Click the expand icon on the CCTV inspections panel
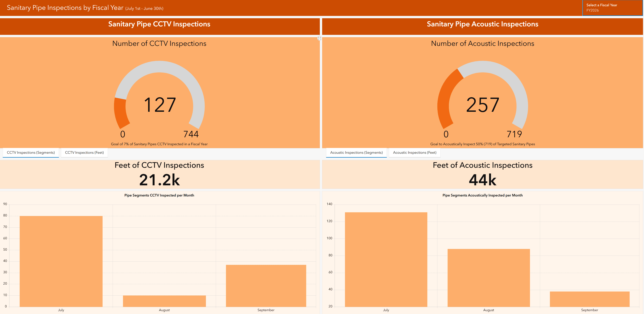644x314 pixels. point(319,38)
